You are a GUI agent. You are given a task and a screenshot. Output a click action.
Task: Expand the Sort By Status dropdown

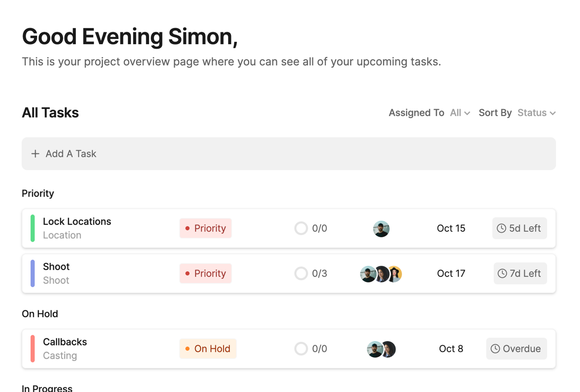[x=536, y=113]
